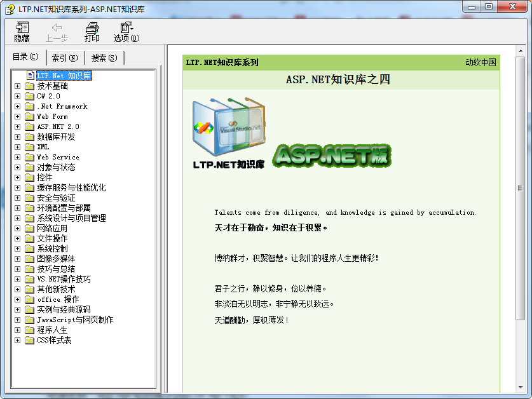Click the 隐藏 (Hide) toolbar icon
Image resolution: width=532 pixels, height=399 pixels.
click(21, 30)
